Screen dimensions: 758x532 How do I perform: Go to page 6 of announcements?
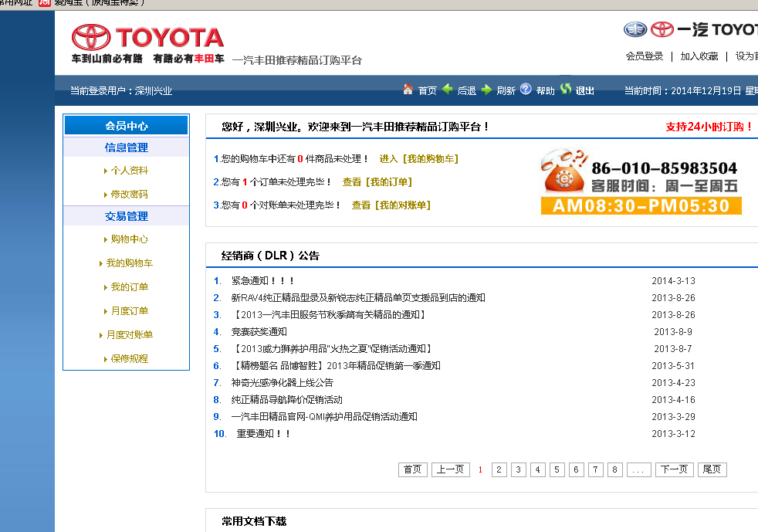click(577, 469)
